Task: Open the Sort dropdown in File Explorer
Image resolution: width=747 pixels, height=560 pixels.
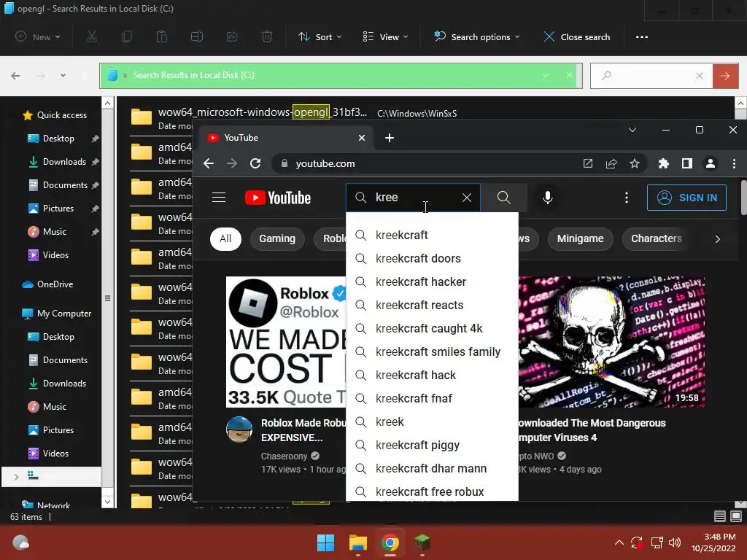Action: [x=320, y=36]
